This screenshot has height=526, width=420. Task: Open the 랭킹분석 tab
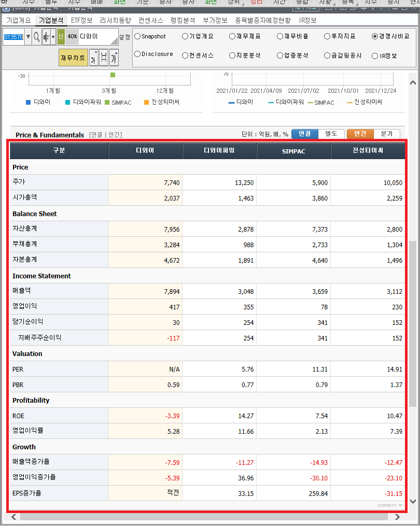183,20
